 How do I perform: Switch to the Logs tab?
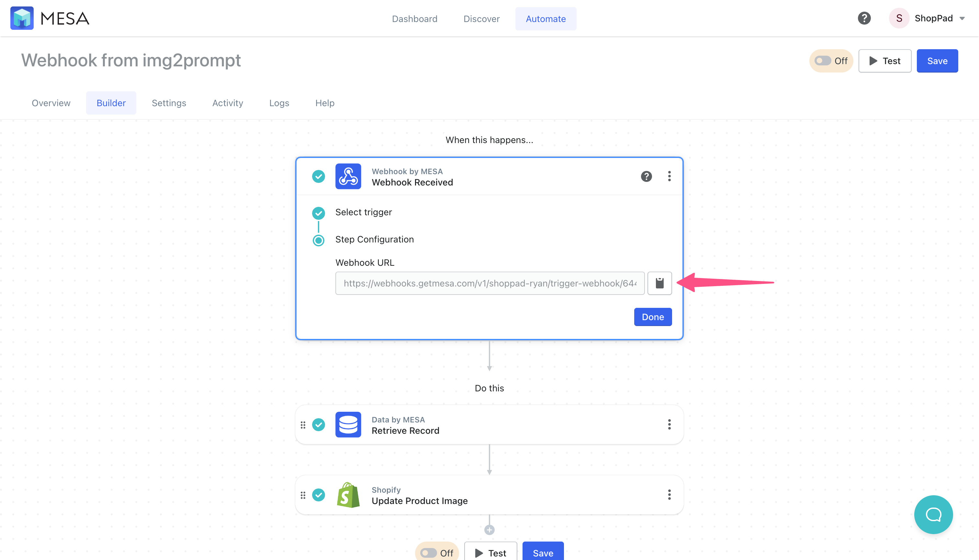pyautogui.click(x=279, y=103)
